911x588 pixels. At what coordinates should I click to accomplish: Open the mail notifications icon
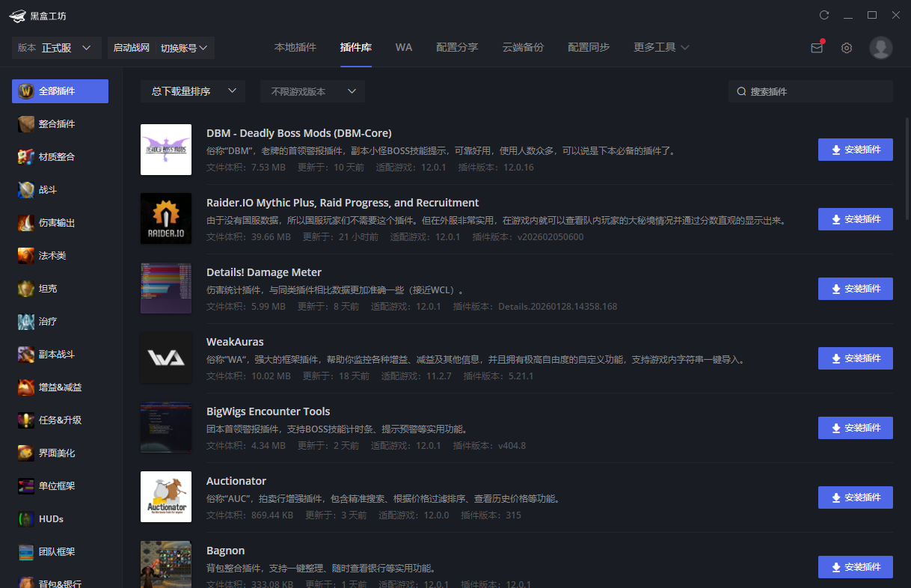pos(816,48)
